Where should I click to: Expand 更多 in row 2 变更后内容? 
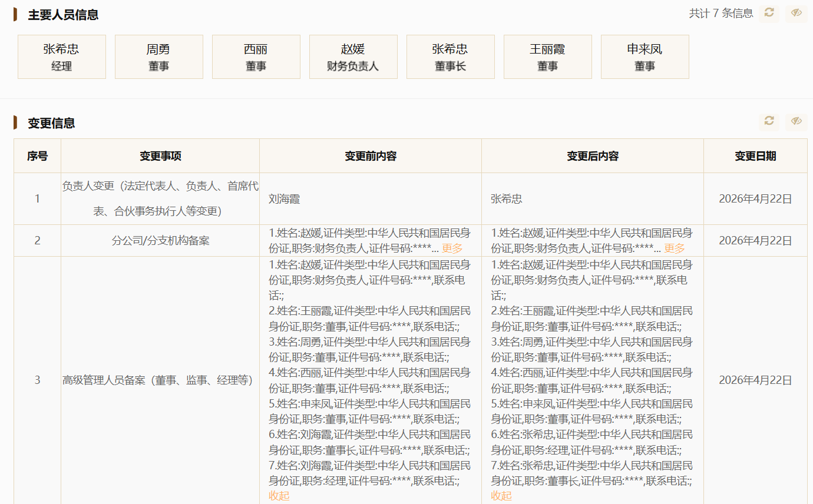[x=674, y=248]
